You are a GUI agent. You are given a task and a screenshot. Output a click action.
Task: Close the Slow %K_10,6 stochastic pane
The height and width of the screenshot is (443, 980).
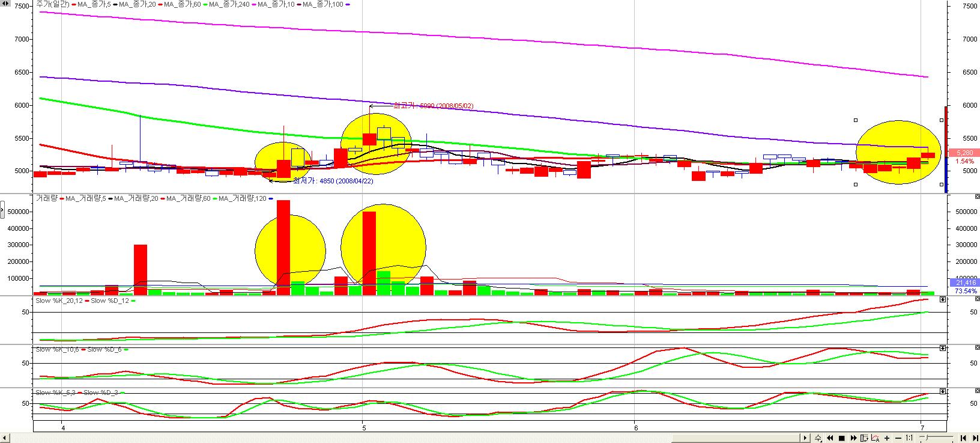(x=977, y=348)
